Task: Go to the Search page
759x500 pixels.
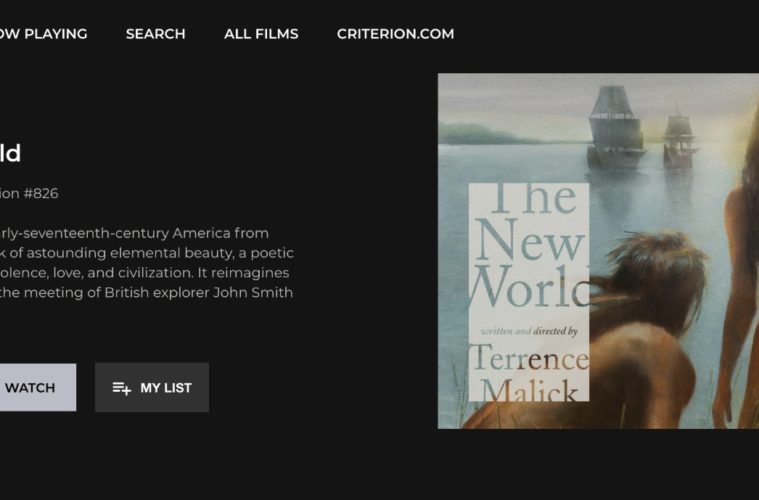Action: point(155,34)
